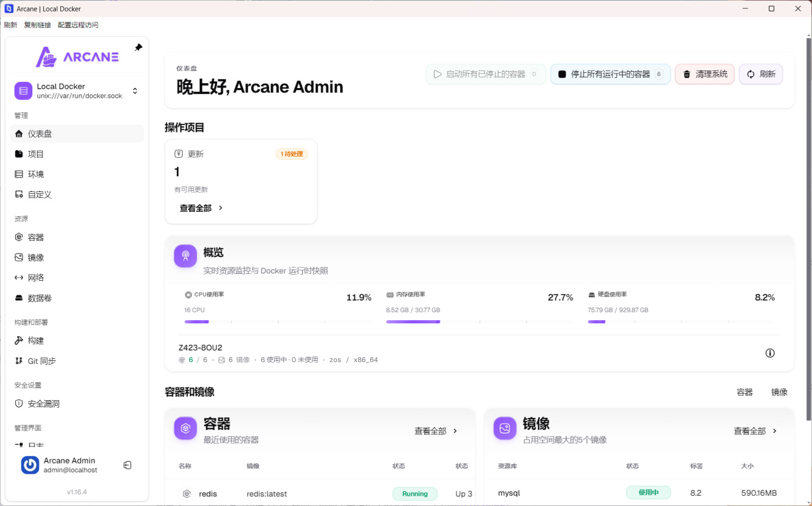Viewport: 812px width, 506px height.
Task: Click the 概览 antenna icon
Action: [x=186, y=256]
